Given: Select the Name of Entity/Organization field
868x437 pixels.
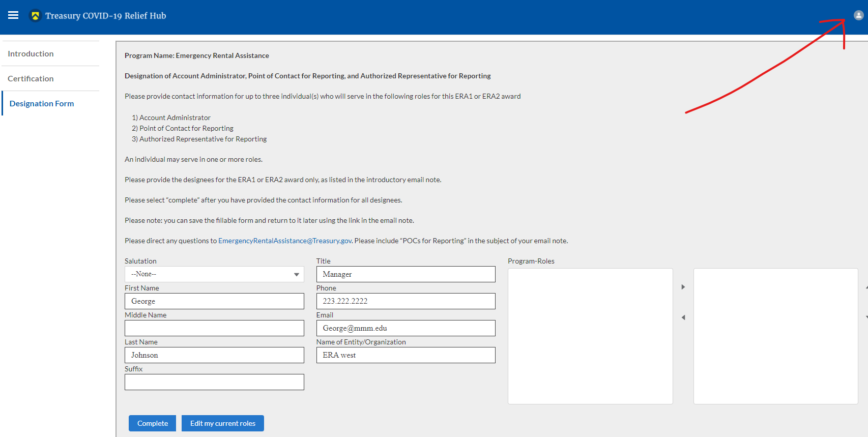Looking at the screenshot, I should click(x=406, y=355).
